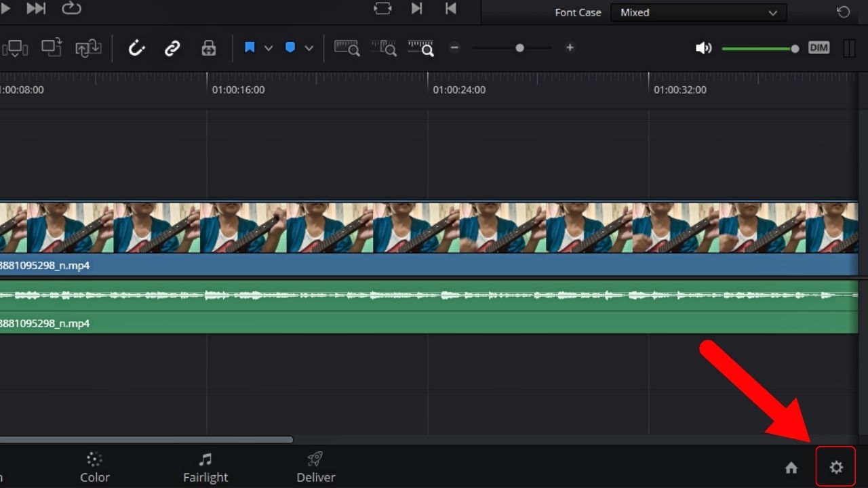
Task: Open the audio mixer panel
Action: pyautogui.click(x=848, y=47)
